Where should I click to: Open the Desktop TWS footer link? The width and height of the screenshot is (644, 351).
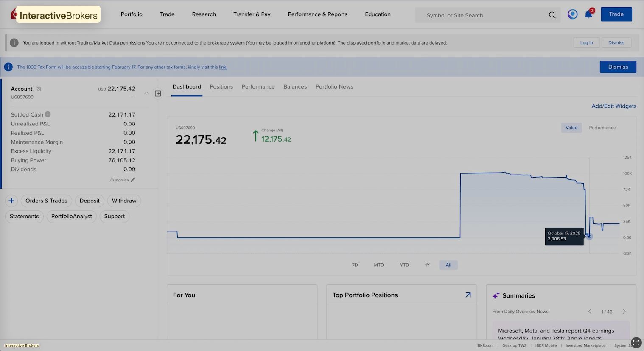click(514, 346)
